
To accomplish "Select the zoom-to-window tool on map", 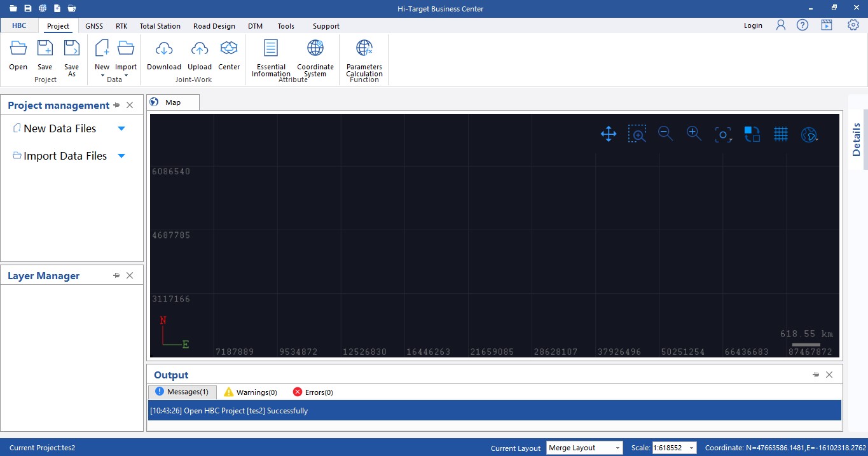I will [x=637, y=134].
